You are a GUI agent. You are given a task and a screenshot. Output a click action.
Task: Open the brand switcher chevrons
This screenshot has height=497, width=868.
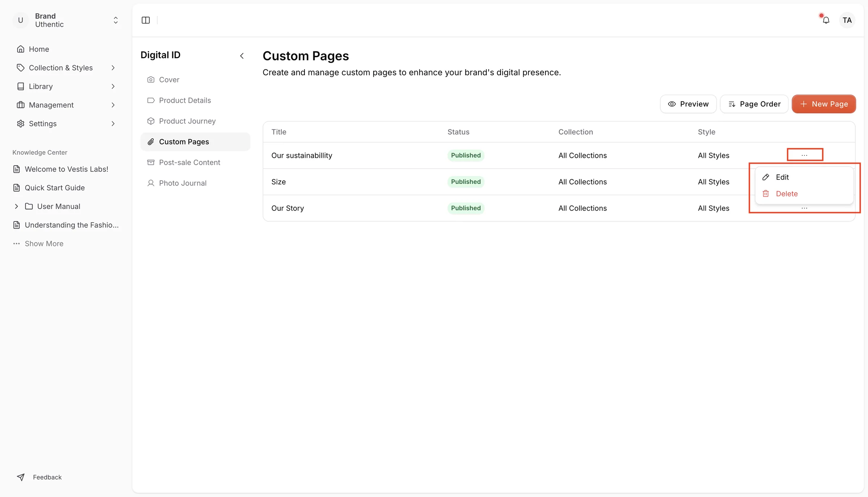point(116,20)
